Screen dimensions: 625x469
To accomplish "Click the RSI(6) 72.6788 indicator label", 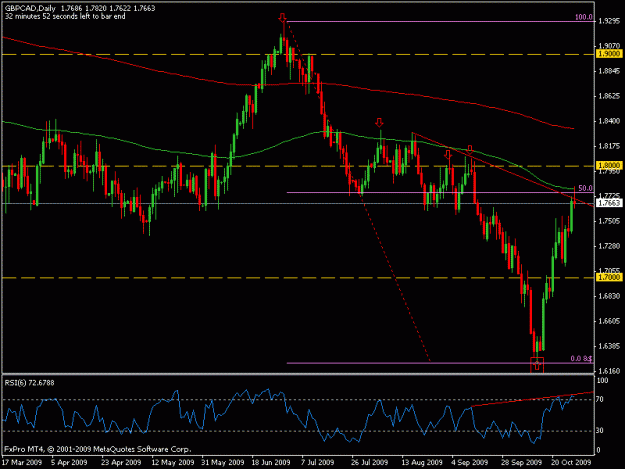I will click(29, 383).
